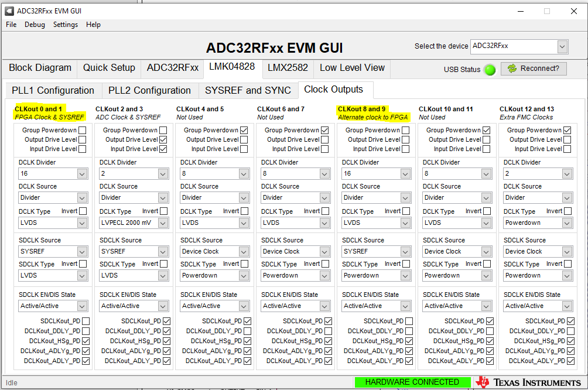The height and width of the screenshot is (390, 588).
Task: Switch to the Block Diagram tab
Action: point(40,68)
